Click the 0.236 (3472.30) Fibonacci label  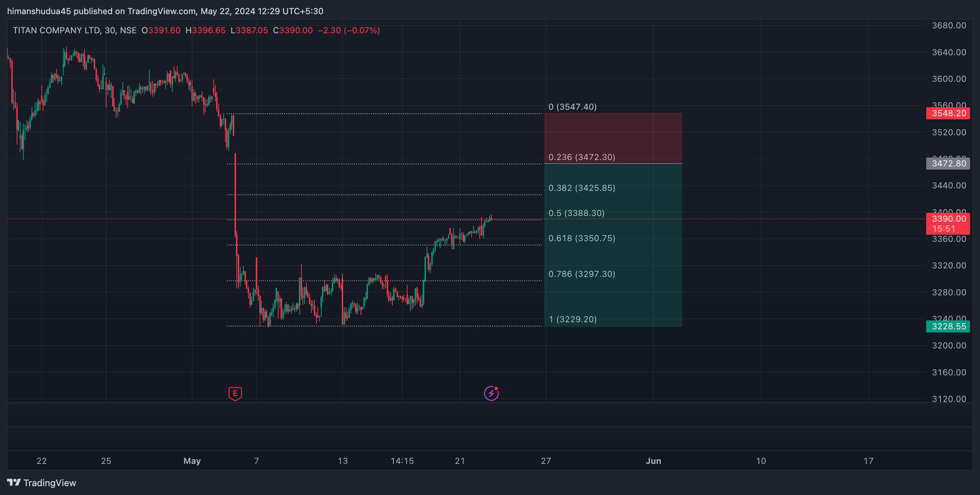point(581,157)
